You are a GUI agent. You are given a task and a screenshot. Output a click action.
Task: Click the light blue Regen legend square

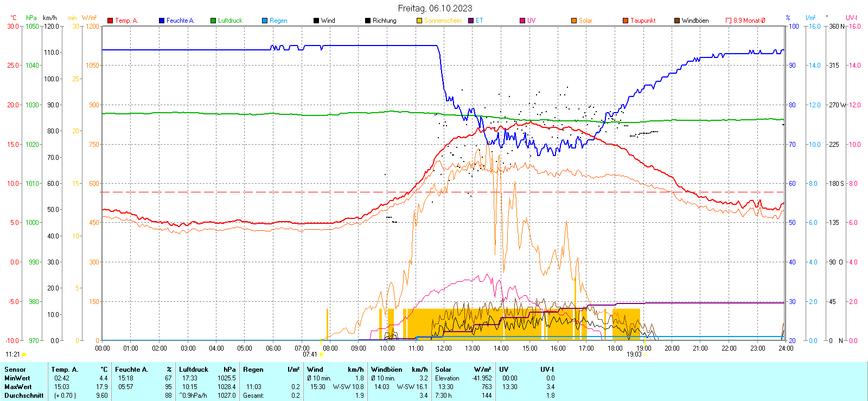click(265, 21)
